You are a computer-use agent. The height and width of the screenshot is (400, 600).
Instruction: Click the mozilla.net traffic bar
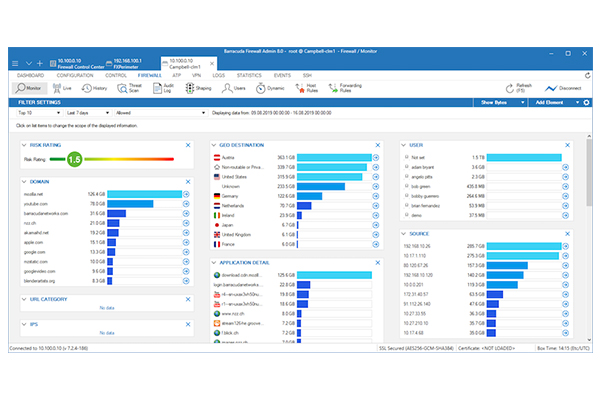(x=144, y=194)
